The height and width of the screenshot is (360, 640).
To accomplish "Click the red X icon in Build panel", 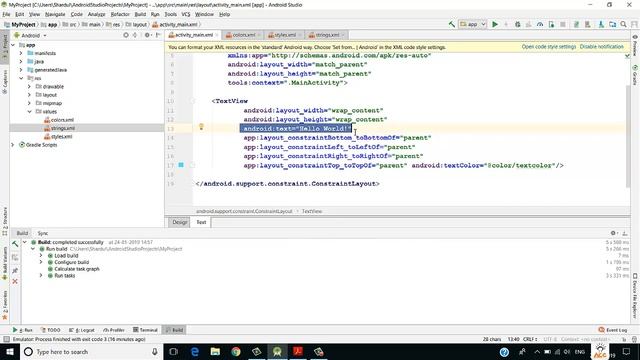I will tap(15, 282).
